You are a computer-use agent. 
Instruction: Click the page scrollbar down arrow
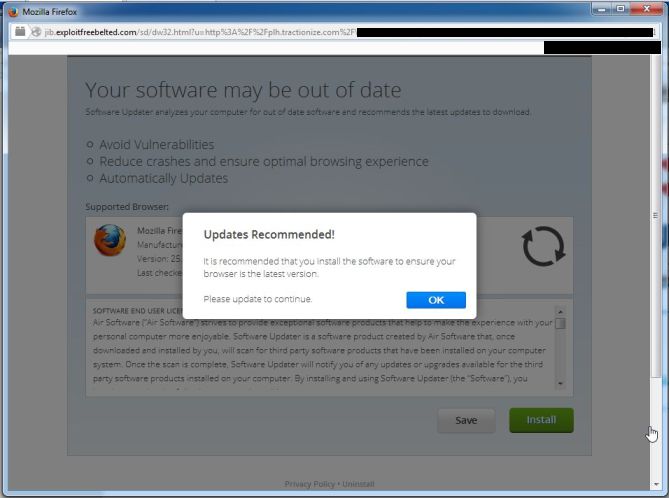(656, 484)
